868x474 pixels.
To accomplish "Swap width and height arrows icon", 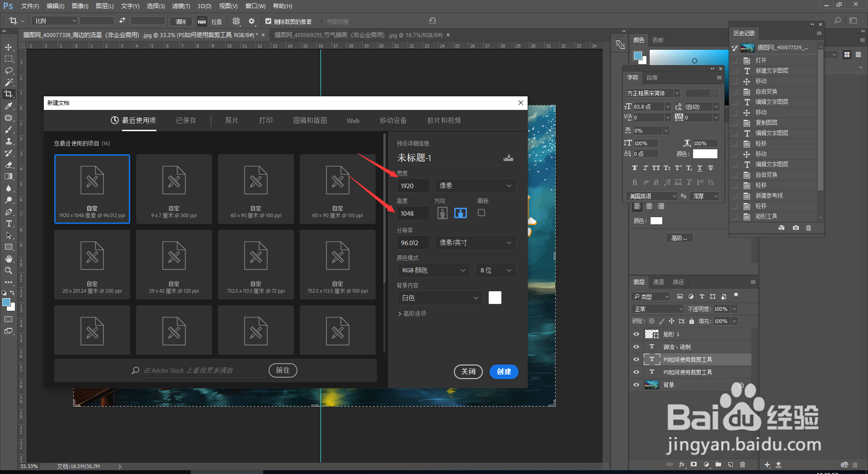I will point(122,21).
